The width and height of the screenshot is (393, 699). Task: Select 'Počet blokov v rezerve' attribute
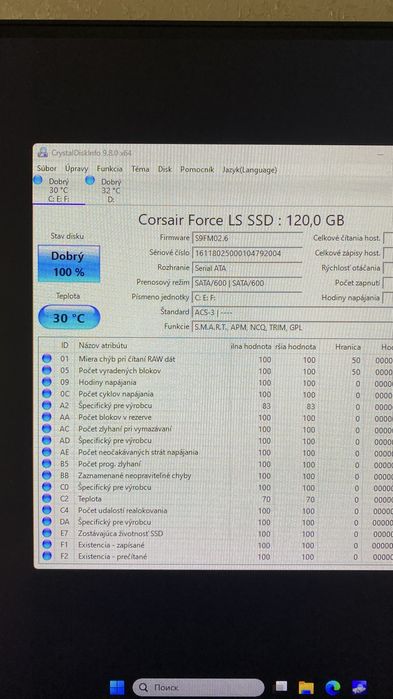pyautogui.click(x=115, y=417)
